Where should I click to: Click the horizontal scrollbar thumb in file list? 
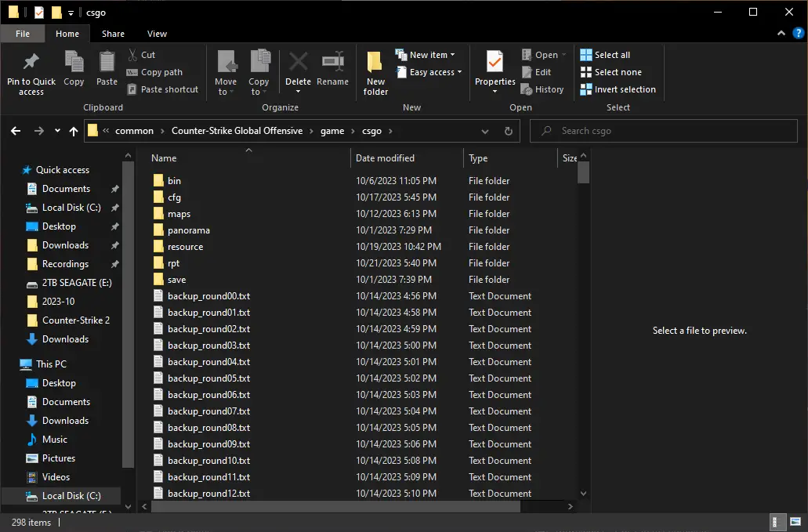click(x=335, y=506)
